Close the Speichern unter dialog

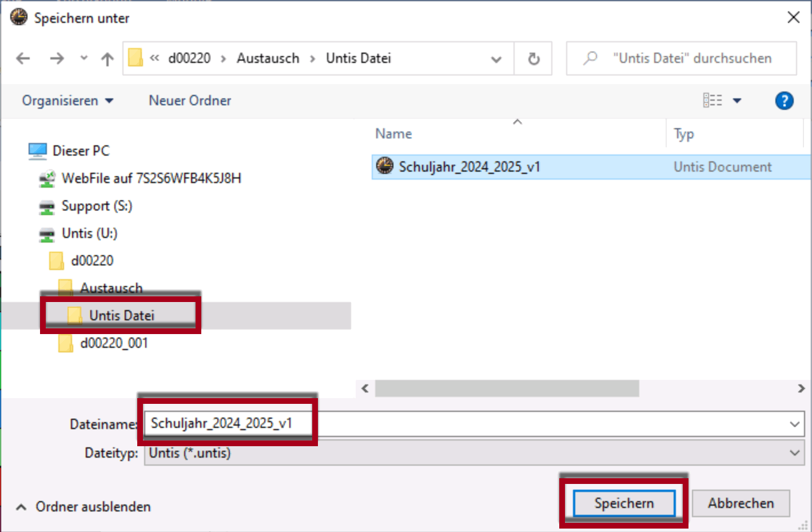[x=793, y=17]
